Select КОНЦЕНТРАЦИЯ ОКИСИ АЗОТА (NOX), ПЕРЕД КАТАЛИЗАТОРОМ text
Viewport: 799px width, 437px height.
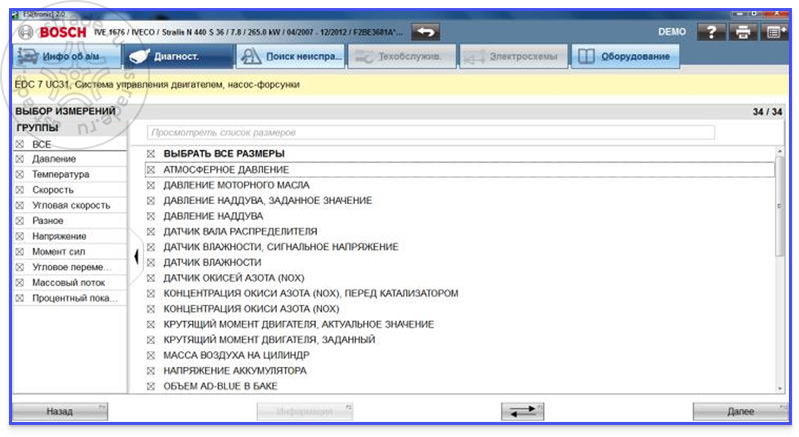[311, 293]
